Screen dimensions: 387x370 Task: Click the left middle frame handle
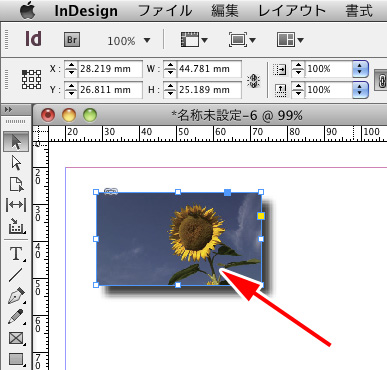click(x=96, y=239)
